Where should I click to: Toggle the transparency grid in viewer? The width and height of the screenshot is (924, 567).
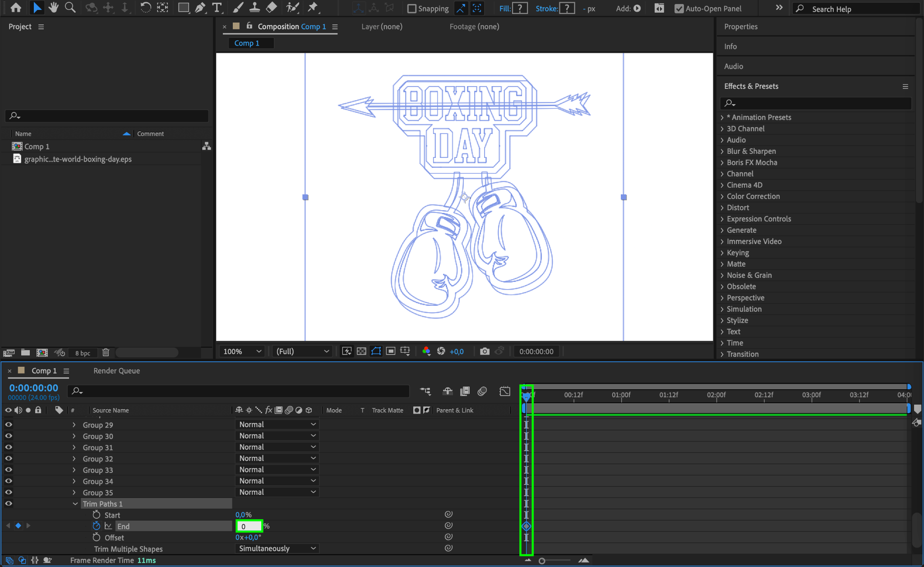(x=361, y=351)
